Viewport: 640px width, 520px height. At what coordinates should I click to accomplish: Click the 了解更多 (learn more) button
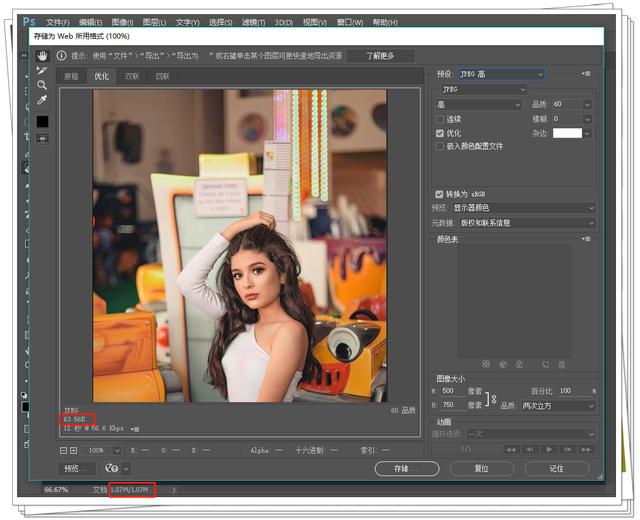[x=380, y=56]
